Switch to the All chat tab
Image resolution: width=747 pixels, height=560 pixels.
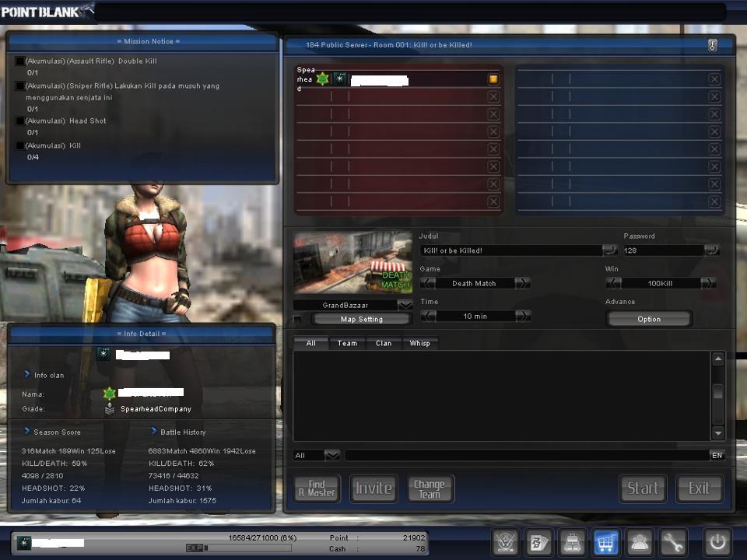311,343
